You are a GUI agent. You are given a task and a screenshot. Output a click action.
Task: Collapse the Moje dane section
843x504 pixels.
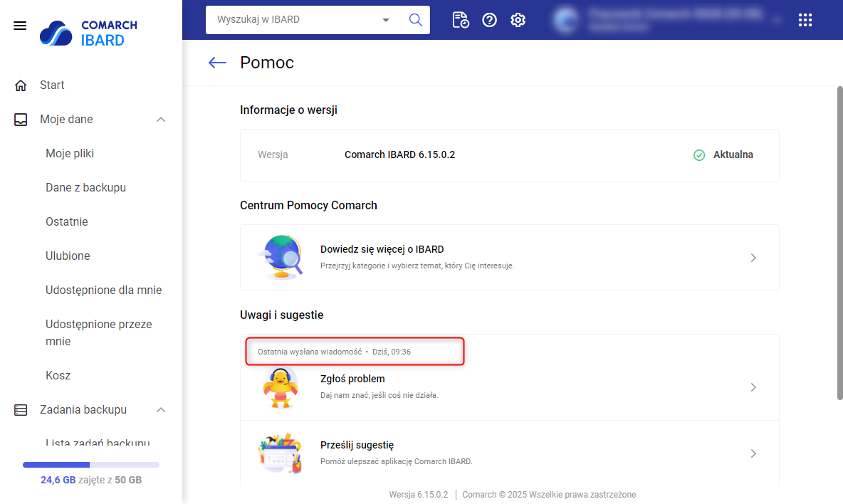coord(161,120)
